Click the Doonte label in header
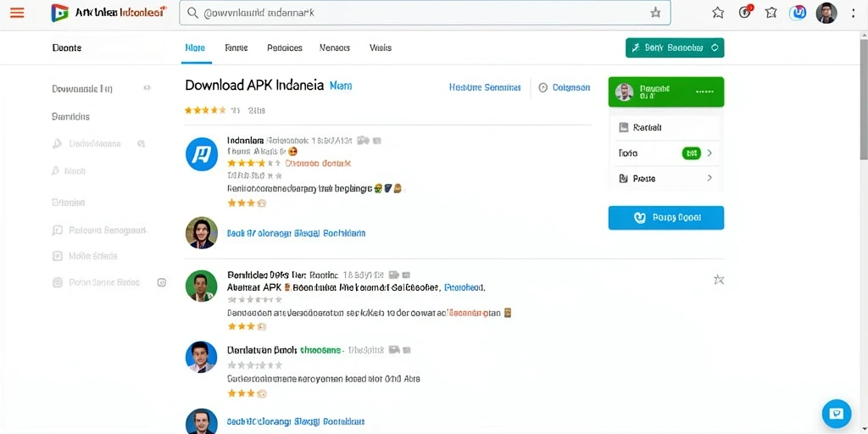This screenshot has width=868, height=434. click(67, 47)
